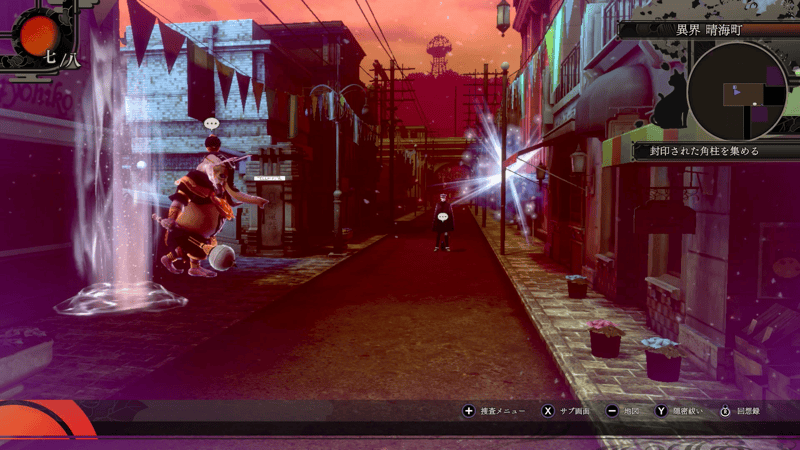Click the black cat silhouette beside minimap
800x450 pixels.
tap(673, 100)
